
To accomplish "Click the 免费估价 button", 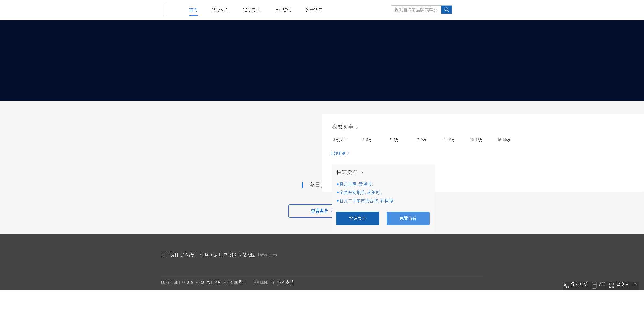I will 408,218.
